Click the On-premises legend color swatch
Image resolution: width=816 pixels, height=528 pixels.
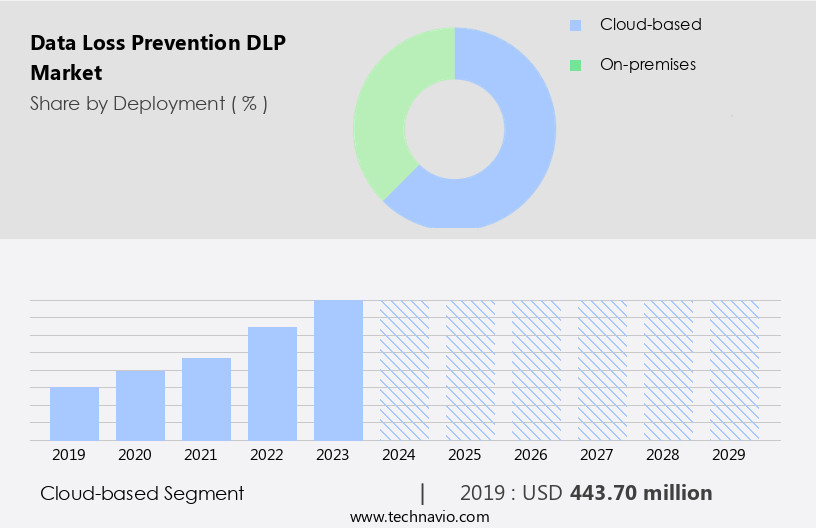click(575, 65)
